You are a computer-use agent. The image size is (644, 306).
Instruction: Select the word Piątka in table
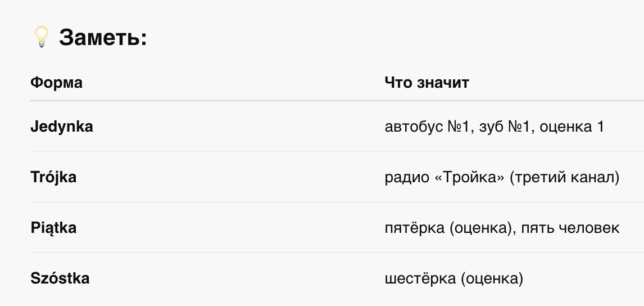(53, 227)
